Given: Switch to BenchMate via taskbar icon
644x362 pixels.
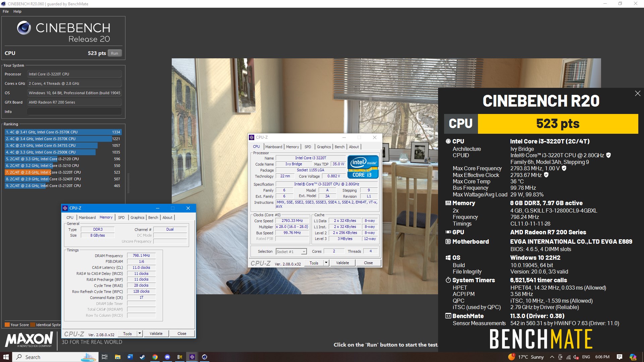Looking at the screenshot, I should tap(180, 357).
